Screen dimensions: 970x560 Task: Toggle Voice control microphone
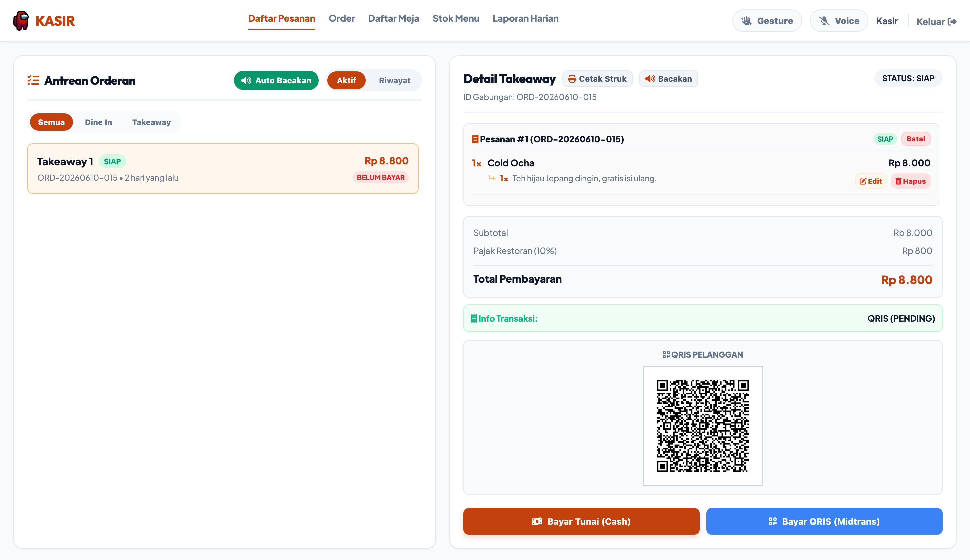(839, 21)
